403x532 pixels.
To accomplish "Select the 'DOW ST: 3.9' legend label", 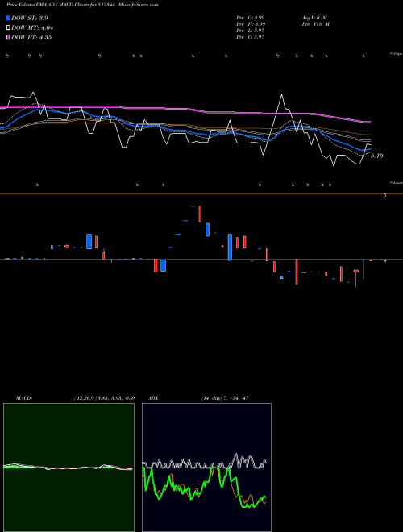I will coord(30,19).
